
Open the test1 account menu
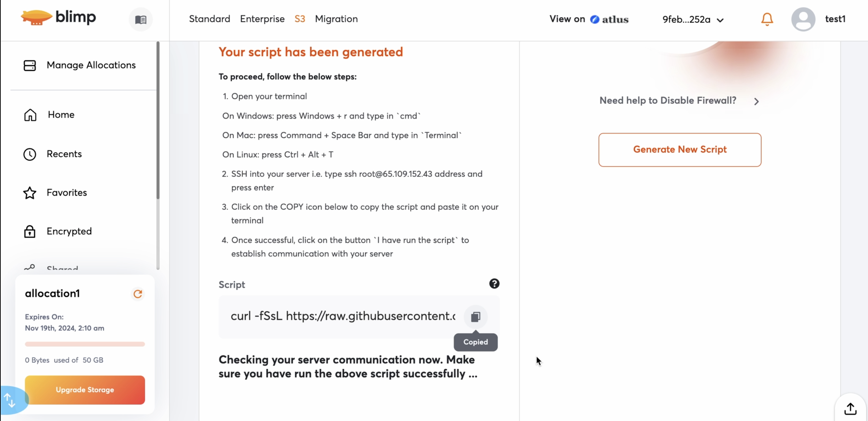[x=835, y=19]
